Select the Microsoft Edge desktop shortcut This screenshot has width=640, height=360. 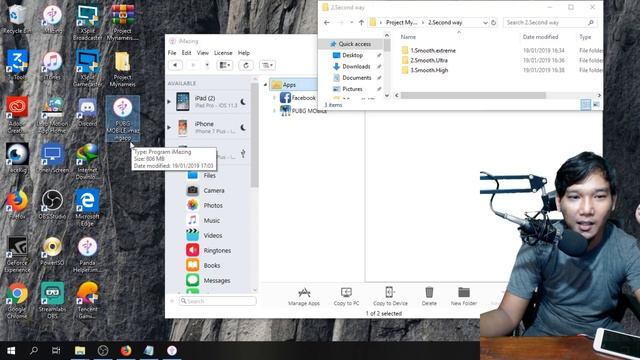pyautogui.click(x=87, y=207)
